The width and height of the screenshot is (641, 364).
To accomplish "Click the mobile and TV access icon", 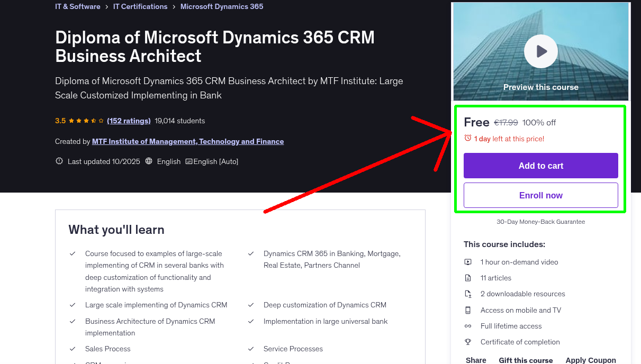I will point(468,310).
